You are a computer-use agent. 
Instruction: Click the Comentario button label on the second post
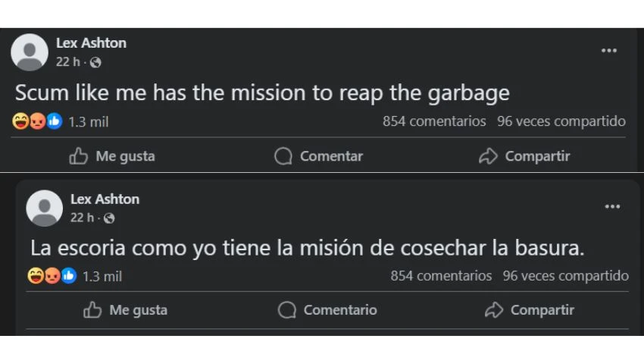[340, 309]
